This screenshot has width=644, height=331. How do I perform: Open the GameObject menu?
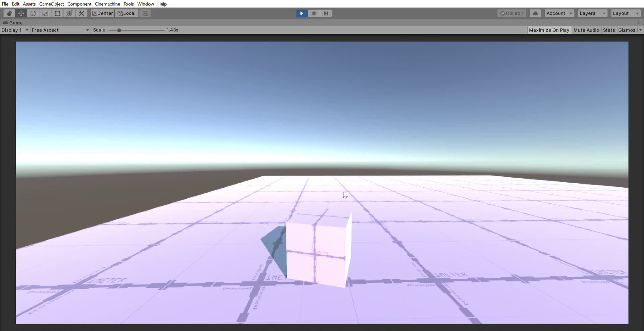coord(51,4)
